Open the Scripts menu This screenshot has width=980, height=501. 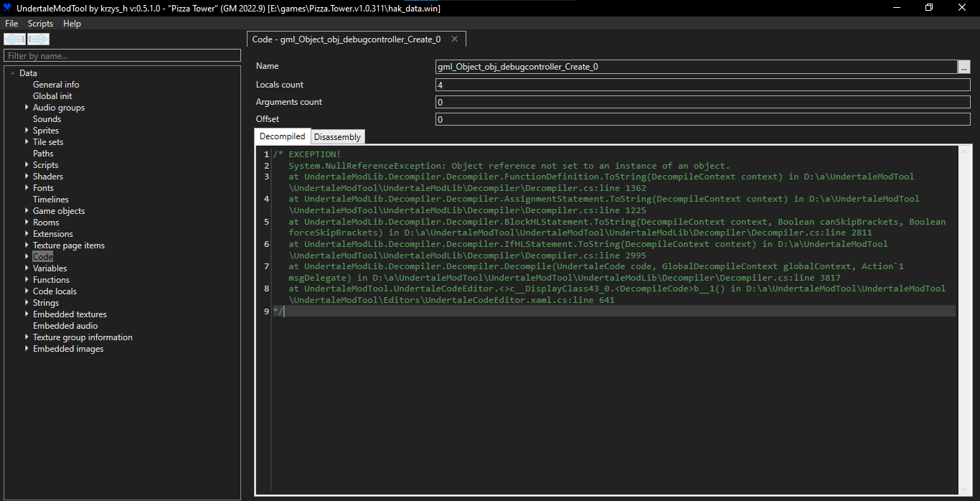(x=40, y=23)
